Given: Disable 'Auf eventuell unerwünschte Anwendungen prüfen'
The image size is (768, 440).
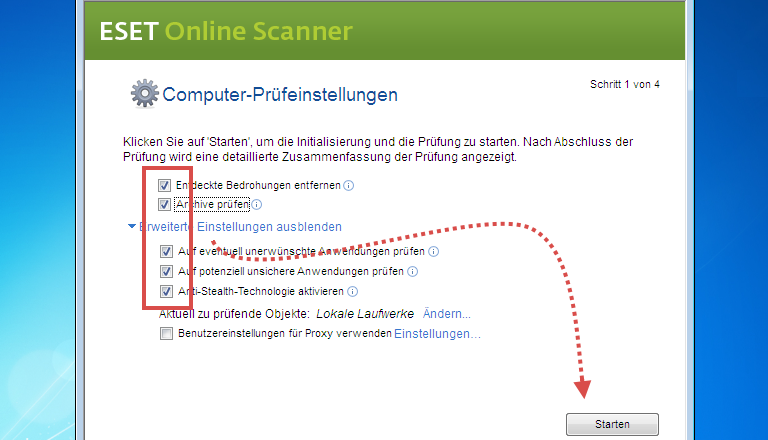Looking at the screenshot, I should click(x=166, y=251).
